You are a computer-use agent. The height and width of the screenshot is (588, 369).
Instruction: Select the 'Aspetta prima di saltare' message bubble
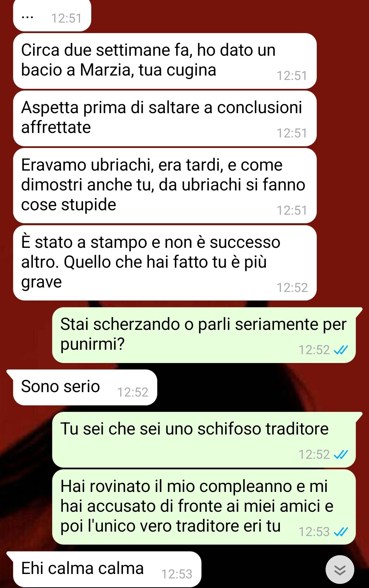click(165, 118)
